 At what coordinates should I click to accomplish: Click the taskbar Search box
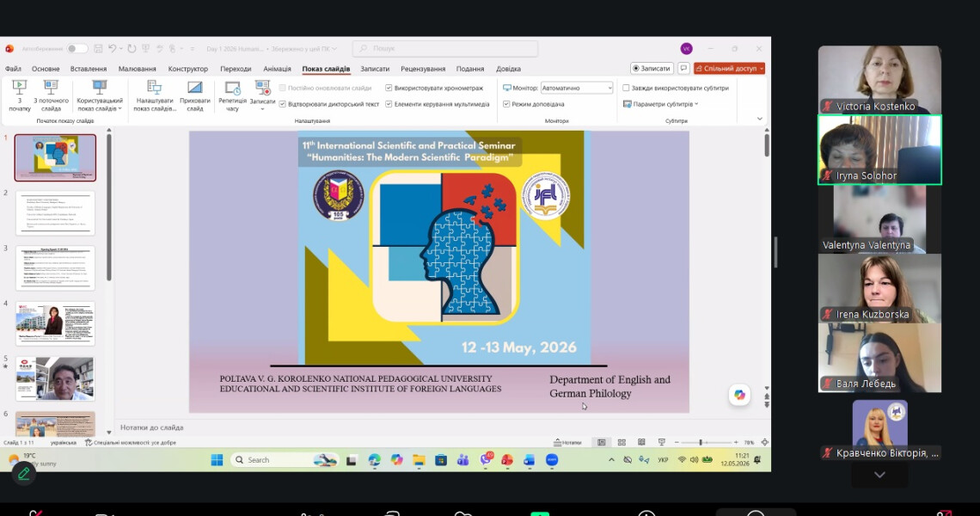coord(285,460)
